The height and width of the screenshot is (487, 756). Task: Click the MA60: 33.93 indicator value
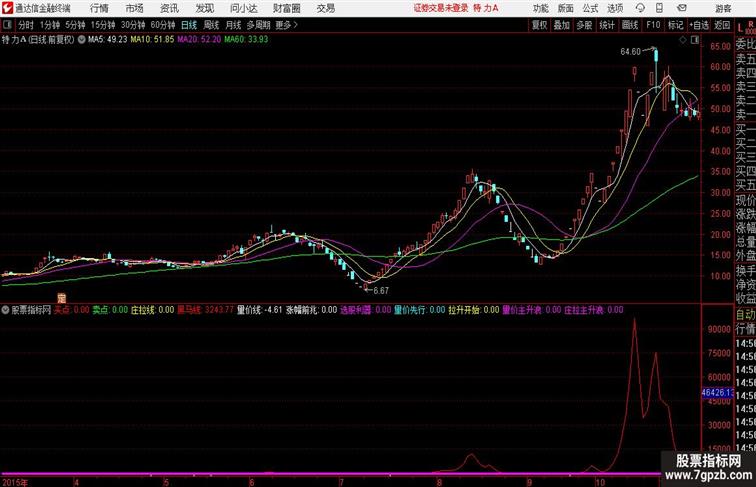point(246,40)
